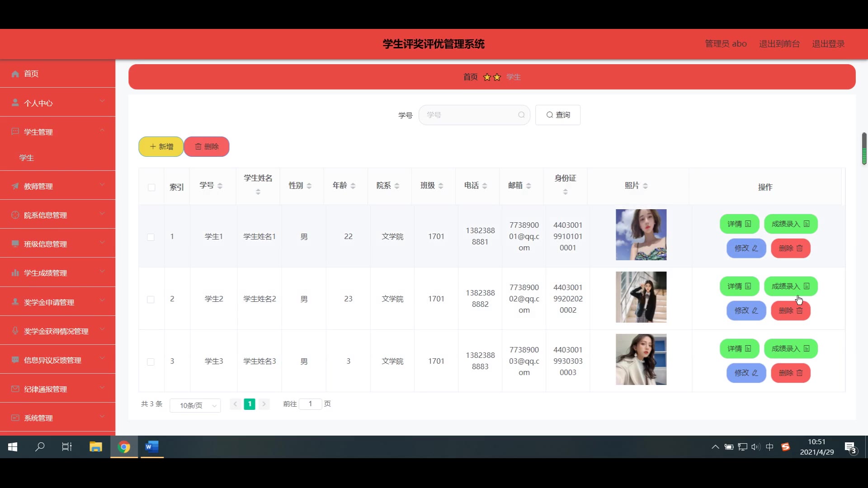Sort by 性别 column arrows
868x488 pixels.
(x=309, y=186)
